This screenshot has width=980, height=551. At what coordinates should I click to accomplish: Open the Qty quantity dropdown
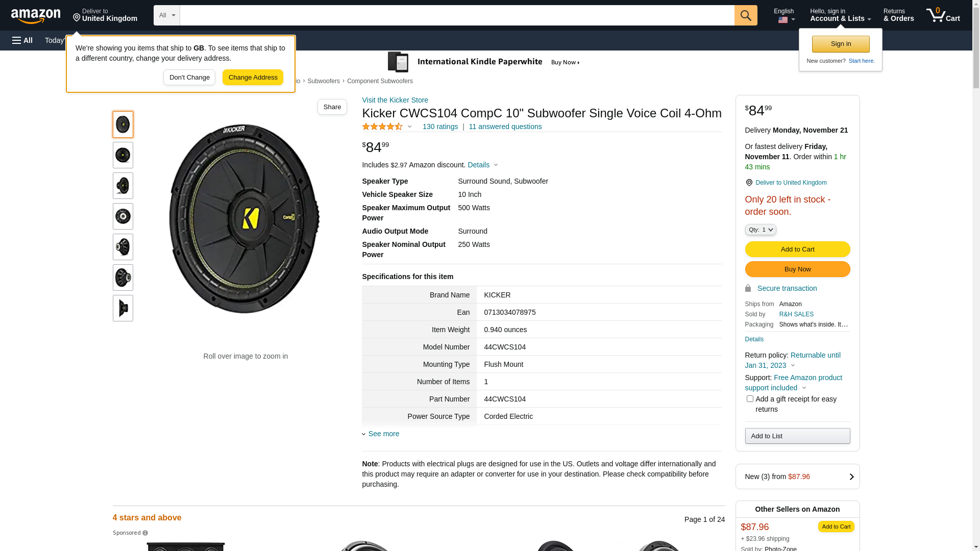(760, 230)
